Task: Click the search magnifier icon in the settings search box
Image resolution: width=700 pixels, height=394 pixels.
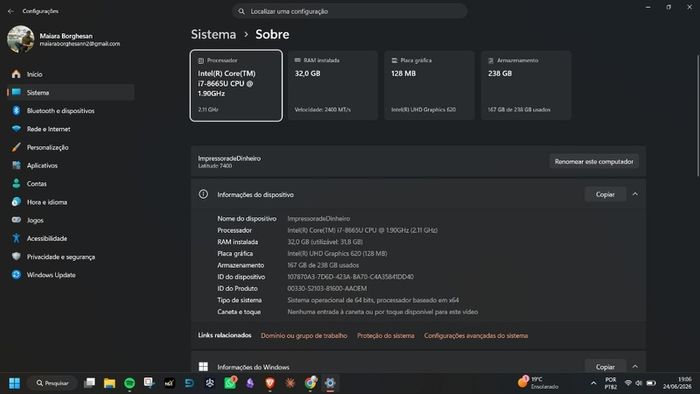Action: click(x=242, y=11)
